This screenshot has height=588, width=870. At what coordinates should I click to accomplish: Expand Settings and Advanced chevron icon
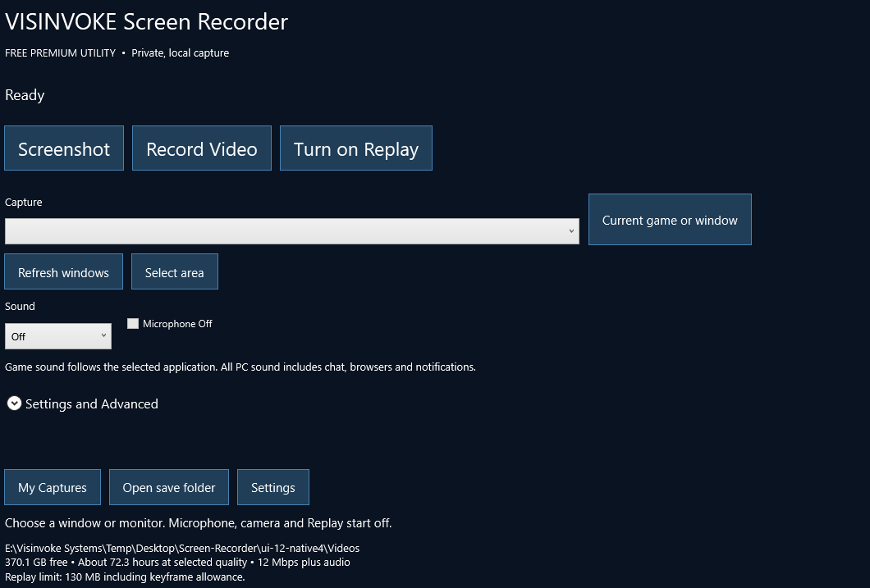15,403
